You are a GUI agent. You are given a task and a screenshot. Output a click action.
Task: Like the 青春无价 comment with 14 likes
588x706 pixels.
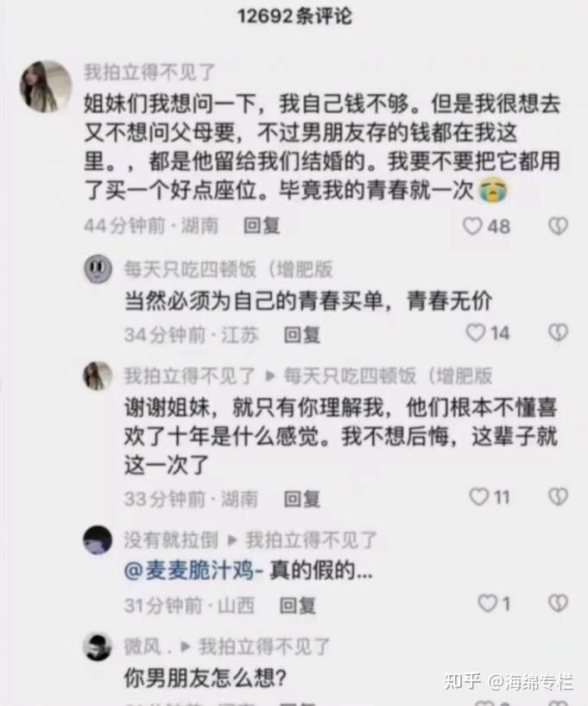(476, 333)
